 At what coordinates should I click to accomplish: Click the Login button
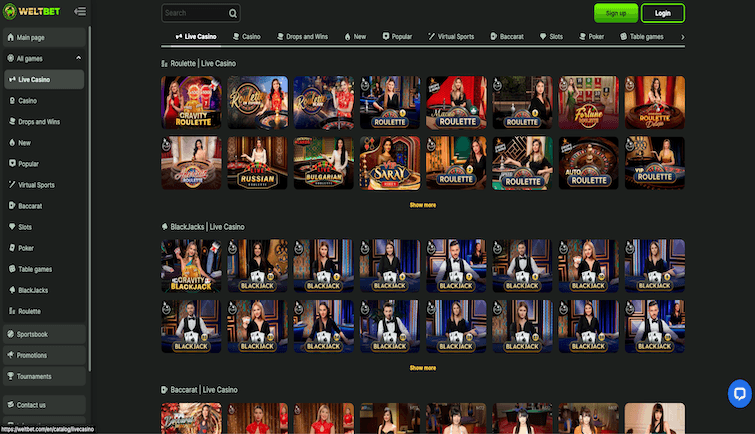(663, 13)
